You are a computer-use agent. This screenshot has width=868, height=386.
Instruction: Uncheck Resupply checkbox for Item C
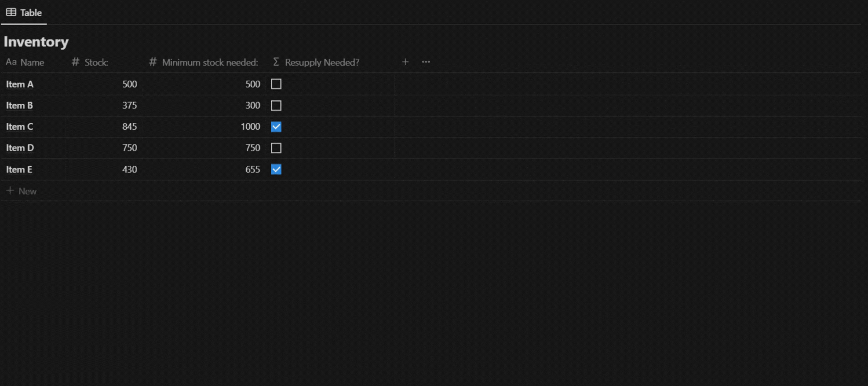pos(276,127)
